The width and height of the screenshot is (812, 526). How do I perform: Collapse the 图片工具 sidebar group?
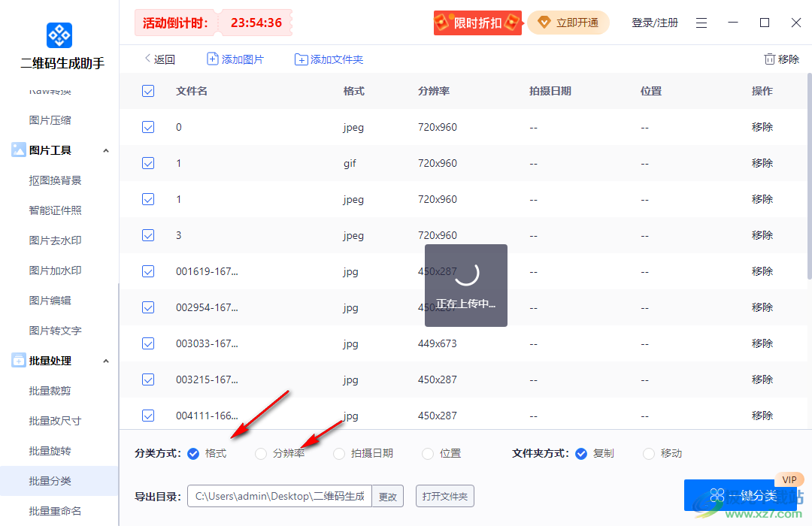pyautogui.click(x=105, y=150)
